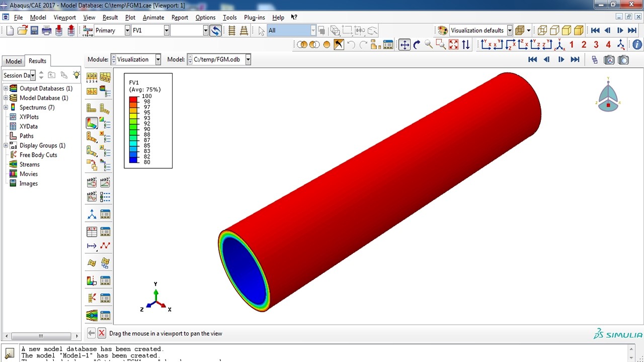The width and height of the screenshot is (644, 362).
Task: Switch to the Model tab
Action: click(x=14, y=61)
